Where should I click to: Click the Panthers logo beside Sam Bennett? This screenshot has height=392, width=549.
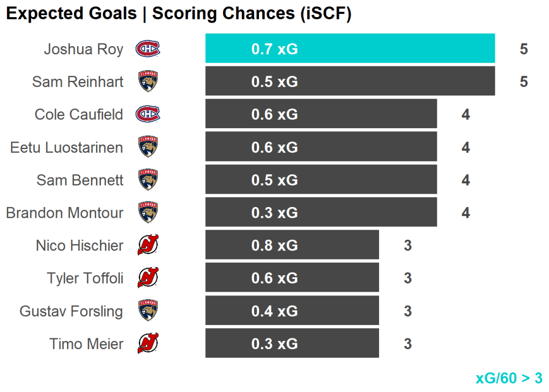(x=148, y=180)
